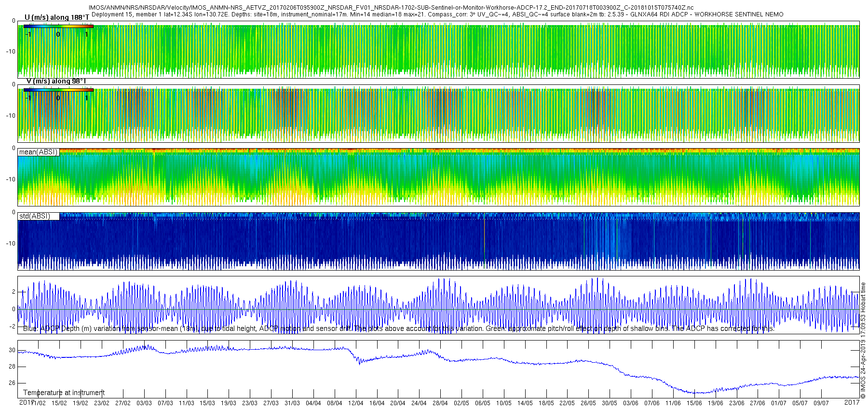The image size is (868, 410).
Task: Click the 'V (m/s) along 98°T' label
Action: [x=56, y=81]
